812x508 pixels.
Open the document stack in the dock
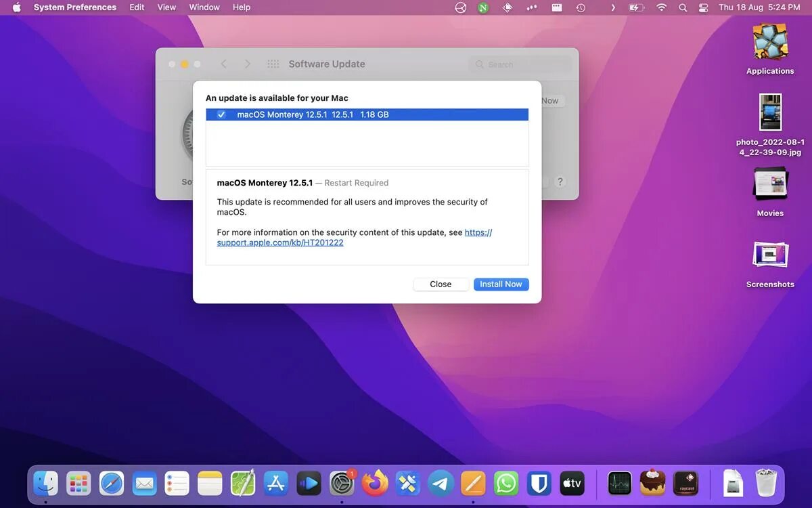point(734,483)
